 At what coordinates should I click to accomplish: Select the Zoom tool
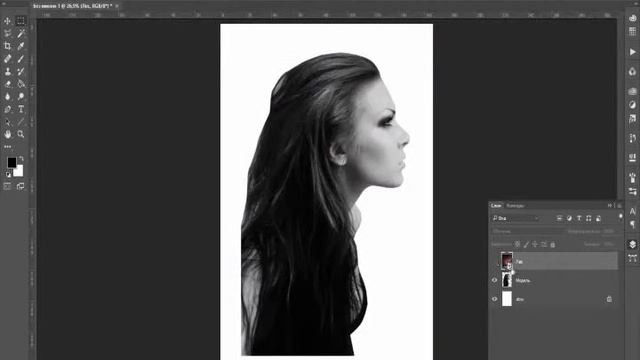click(20, 134)
